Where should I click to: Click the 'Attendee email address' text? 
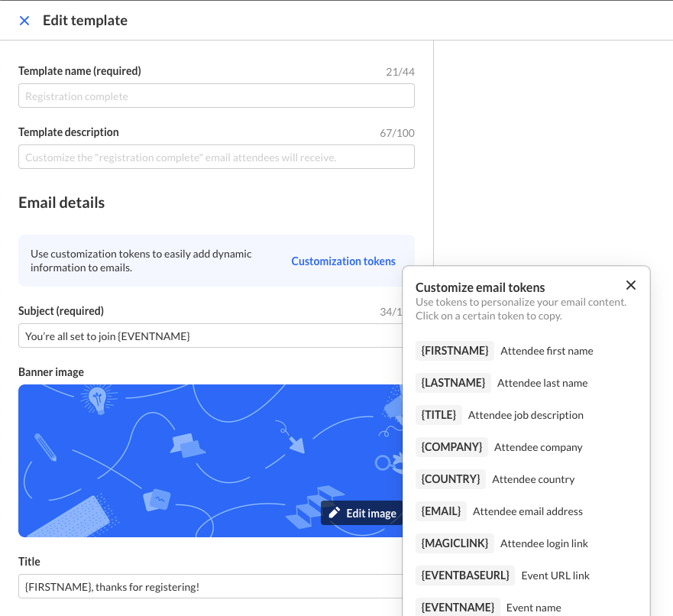pos(528,511)
